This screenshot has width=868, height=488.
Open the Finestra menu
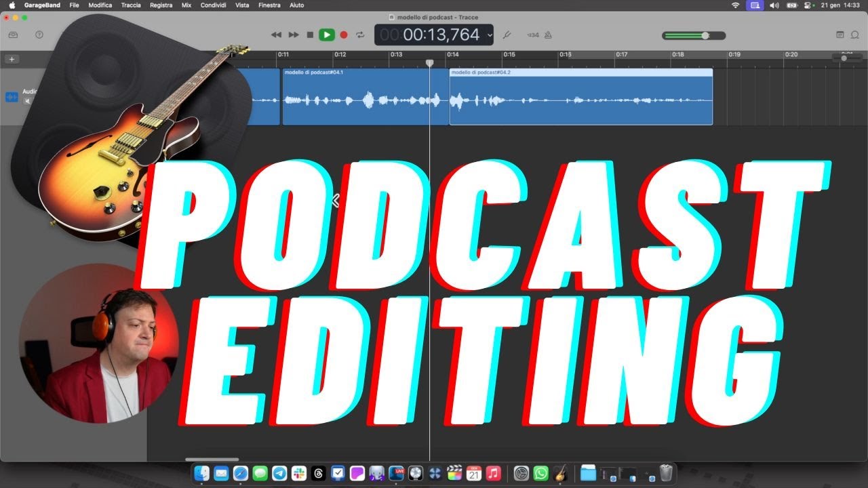[269, 5]
